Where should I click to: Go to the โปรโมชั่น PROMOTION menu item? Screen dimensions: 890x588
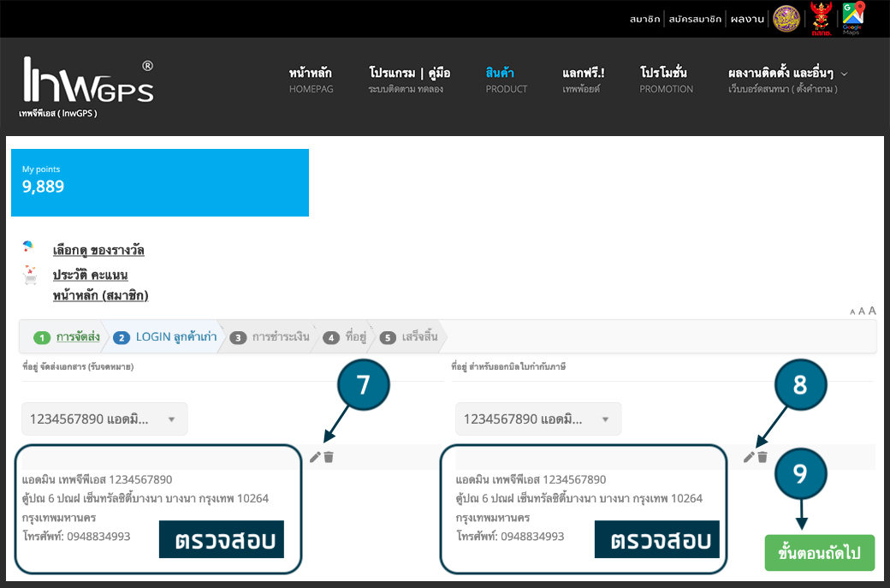pos(666,80)
